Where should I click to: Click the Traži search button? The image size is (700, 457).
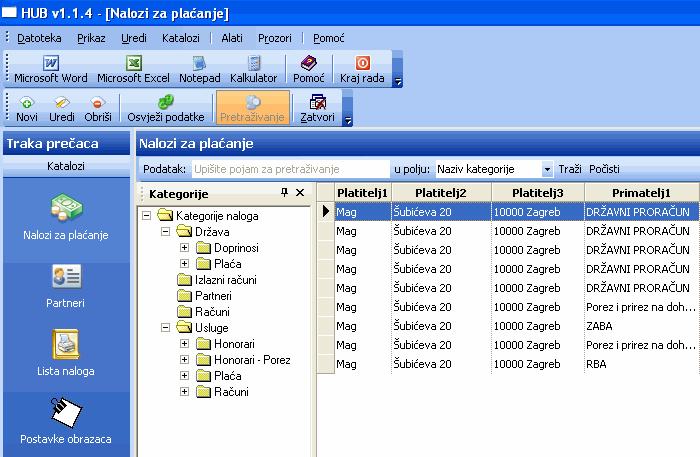(570, 169)
